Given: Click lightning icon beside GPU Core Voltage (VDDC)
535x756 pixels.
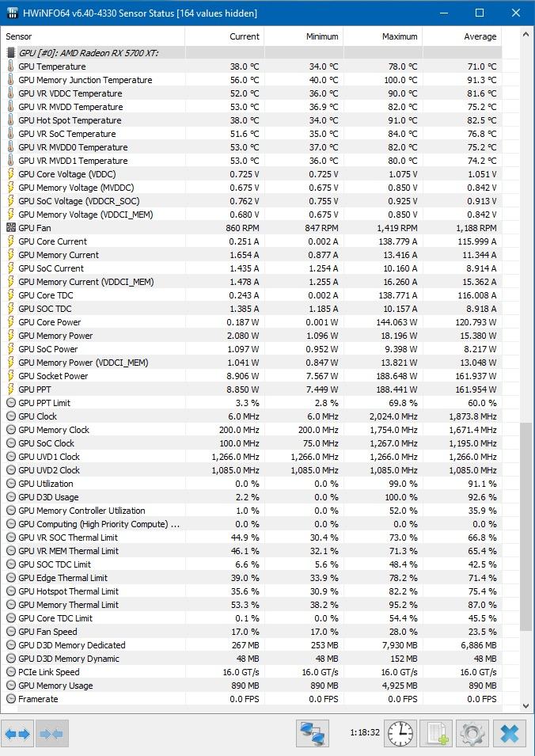Looking at the screenshot, I should click(11, 174).
